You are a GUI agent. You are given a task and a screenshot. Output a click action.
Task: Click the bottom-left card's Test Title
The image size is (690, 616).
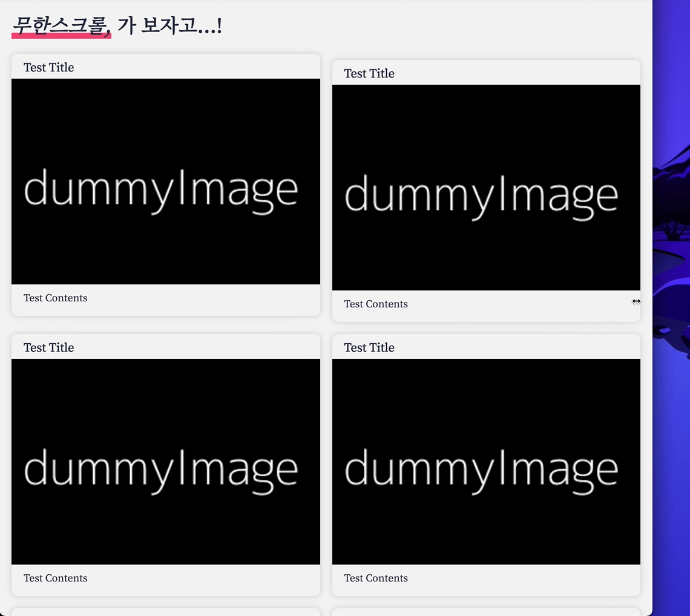(x=49, y=347)
